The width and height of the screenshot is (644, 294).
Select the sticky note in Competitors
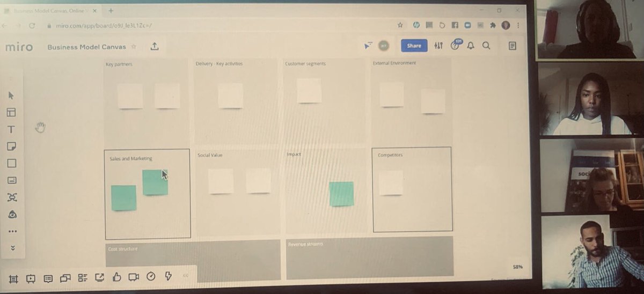(x=391, y=183)
